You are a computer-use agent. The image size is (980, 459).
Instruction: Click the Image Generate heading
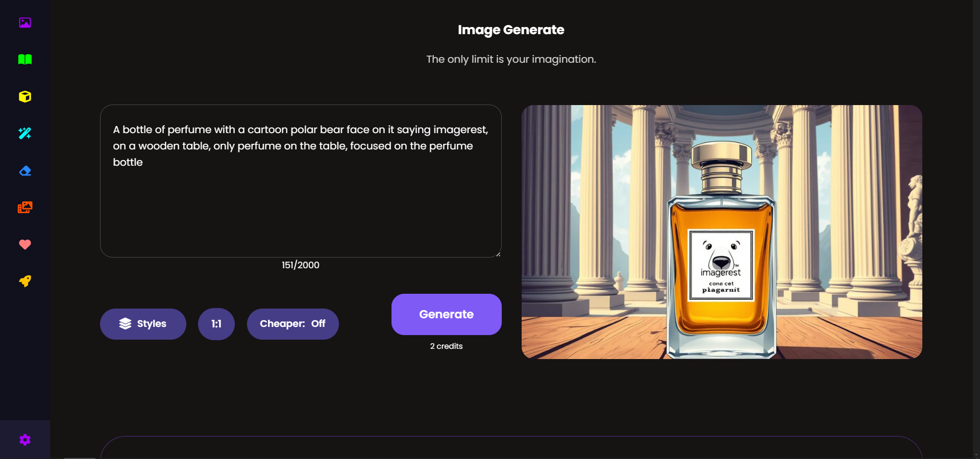pos(511,30)
